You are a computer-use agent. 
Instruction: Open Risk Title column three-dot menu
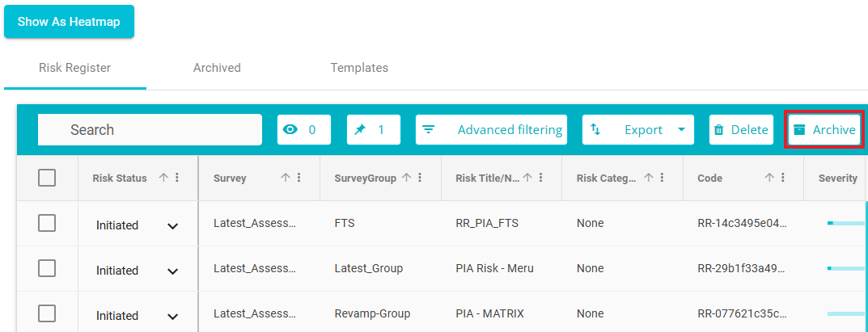[540, 178]
